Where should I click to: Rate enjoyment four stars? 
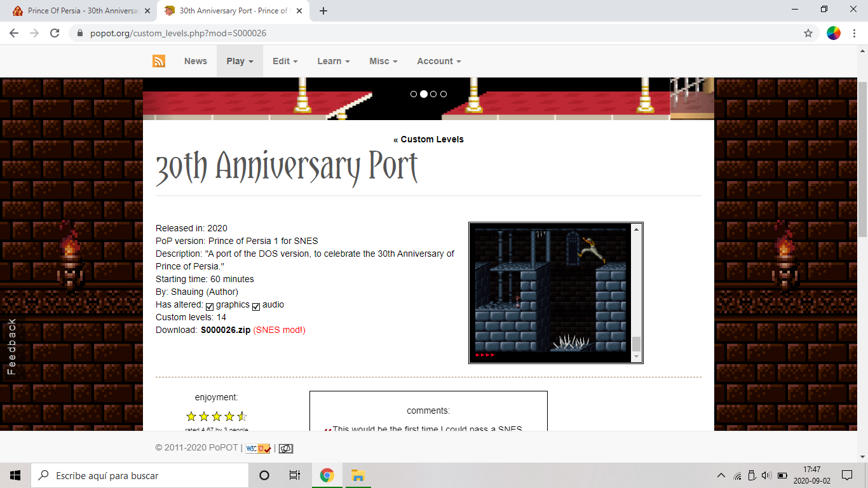(x=229, y=417)
